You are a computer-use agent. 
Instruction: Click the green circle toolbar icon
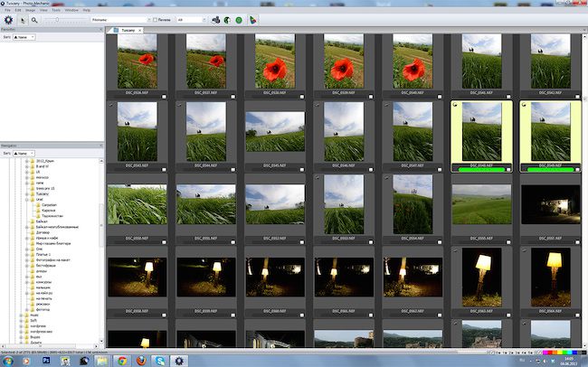(x=239, y=20)
